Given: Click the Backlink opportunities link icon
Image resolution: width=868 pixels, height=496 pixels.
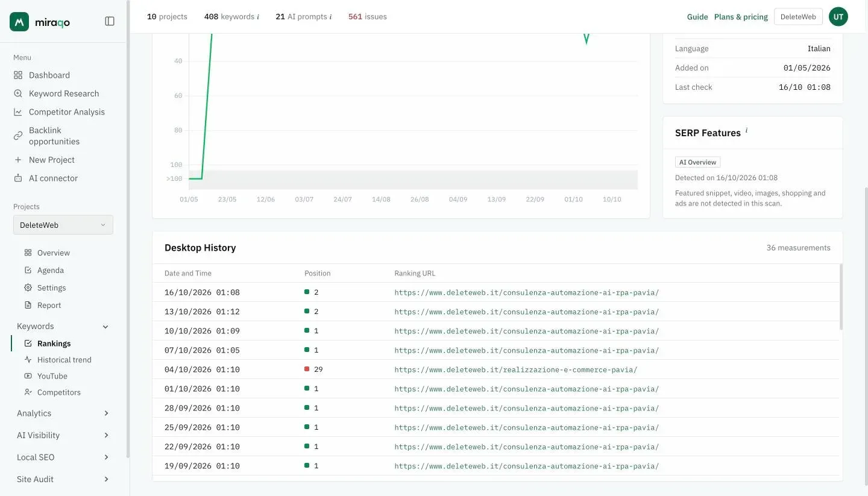Looking at the screenshot, I should pos(18,136).
